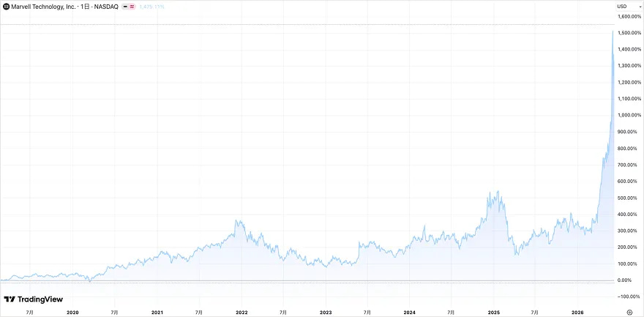Select the 2025 label on time axis

[494, 312]
